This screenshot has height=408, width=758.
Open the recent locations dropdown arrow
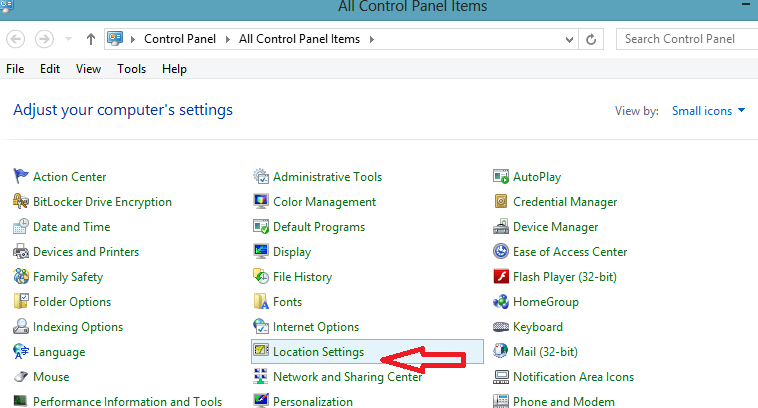(x=68, y=39)
